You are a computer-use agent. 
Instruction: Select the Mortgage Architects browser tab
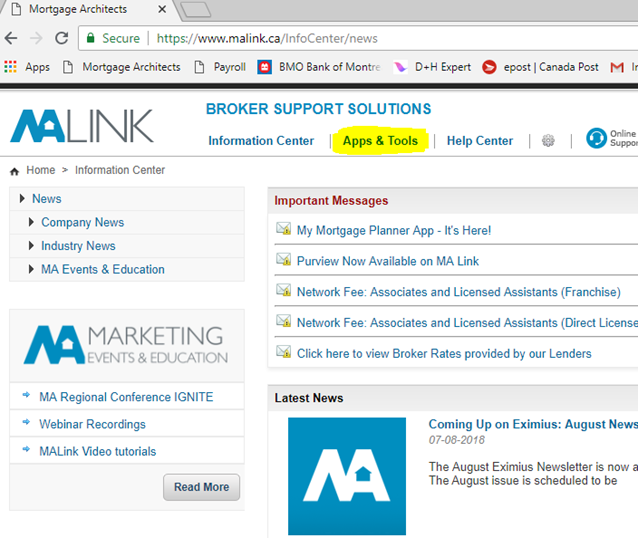[x=86, y=9]
